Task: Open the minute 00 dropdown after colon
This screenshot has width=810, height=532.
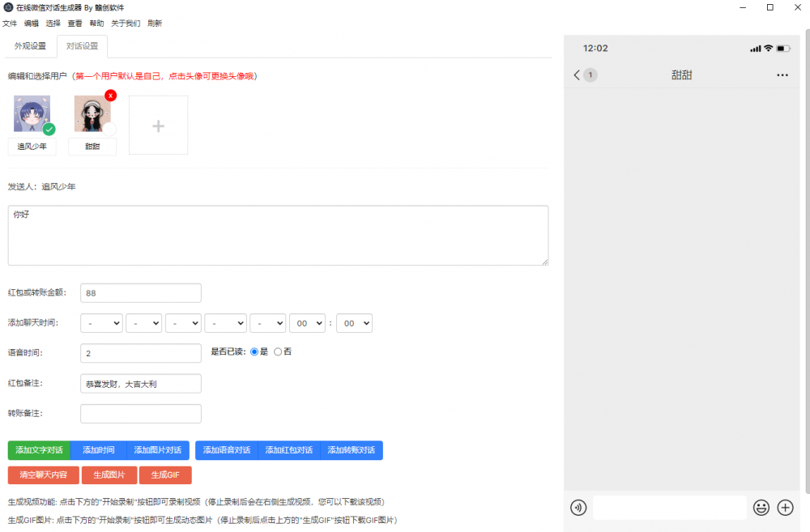Action: [x=355, y=323]
